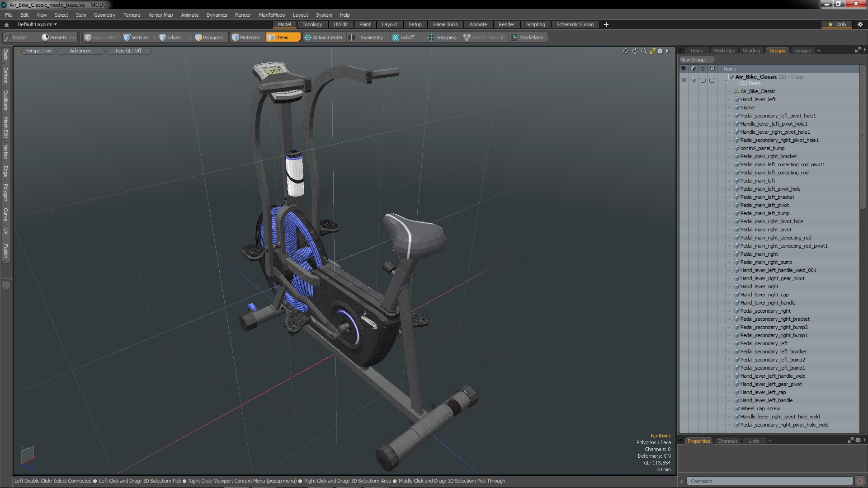Click the viewport rotate view icon

click(635, 51)
